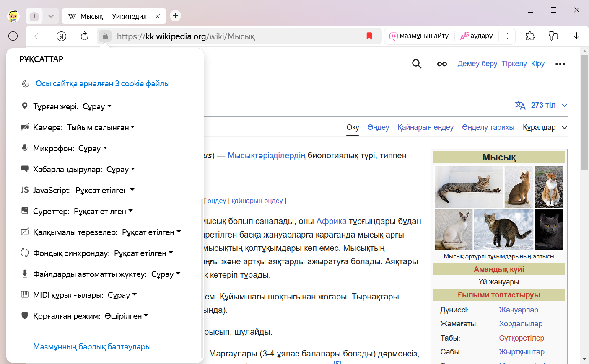
Task: Expand the JavaScript permission dropdown
Action: click(x=105, y=190)
